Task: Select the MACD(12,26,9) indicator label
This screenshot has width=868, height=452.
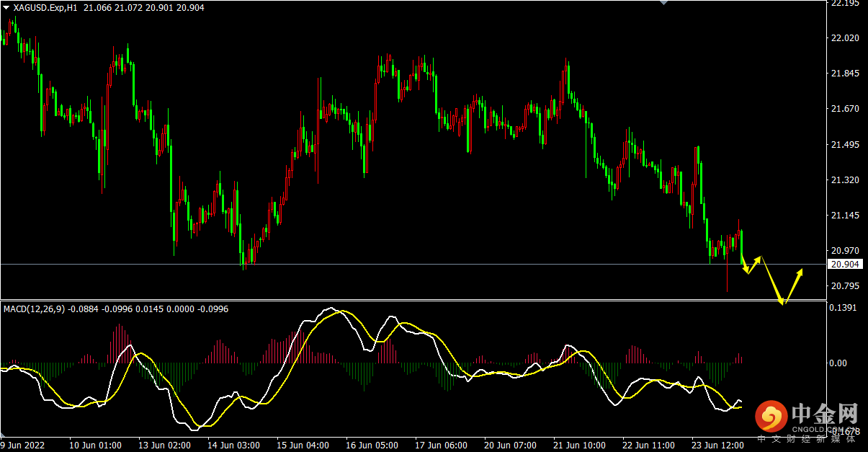Action: click(x=34, y=309)
